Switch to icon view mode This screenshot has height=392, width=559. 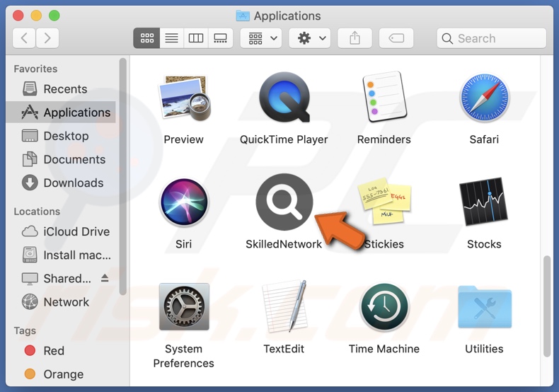(x=147, y=38)
